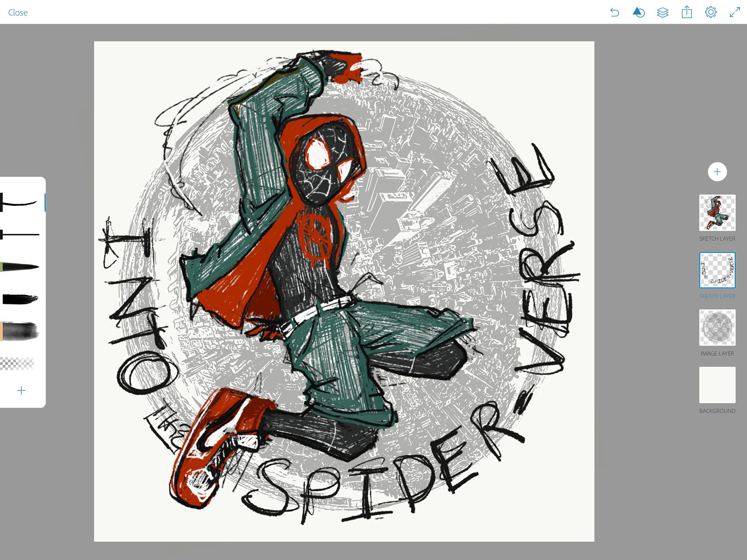Select the checkered eraser tool

tap(17, 363)
